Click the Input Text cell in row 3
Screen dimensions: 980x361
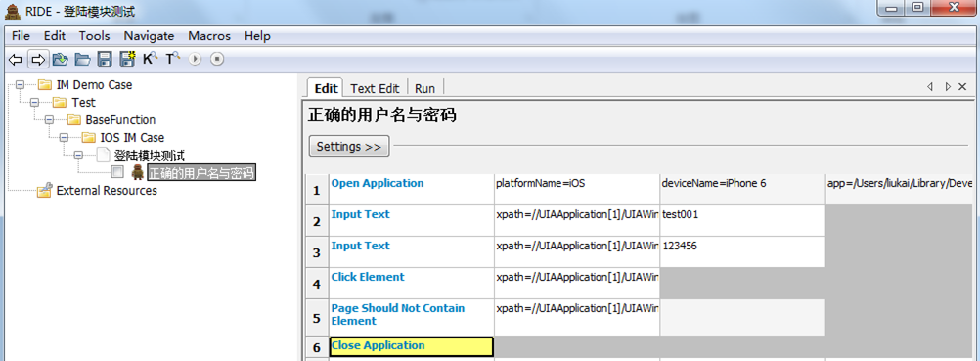tap(412, 252)
